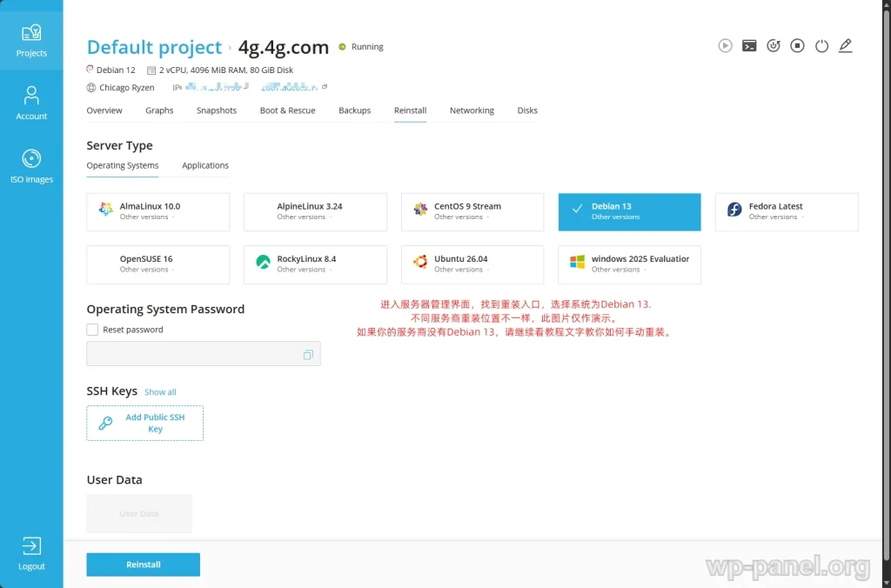Expand AlmaLinux Other versions dropdown
This screenshot has height=588, width=891.
(146, 217)
